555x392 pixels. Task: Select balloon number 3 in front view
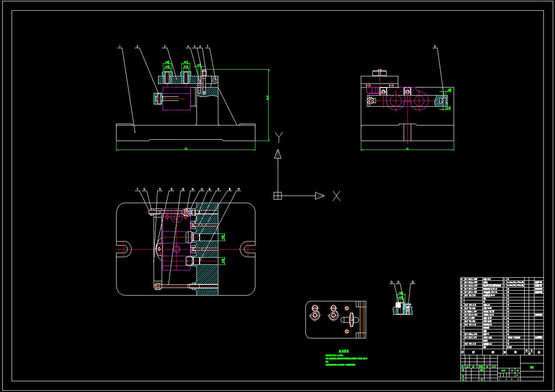[164, 46]
